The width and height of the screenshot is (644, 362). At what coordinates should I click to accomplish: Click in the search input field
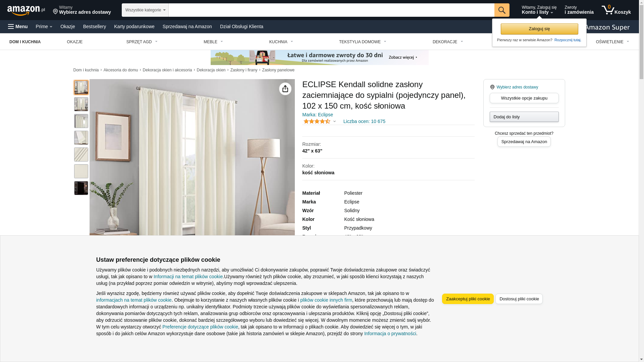331,10
